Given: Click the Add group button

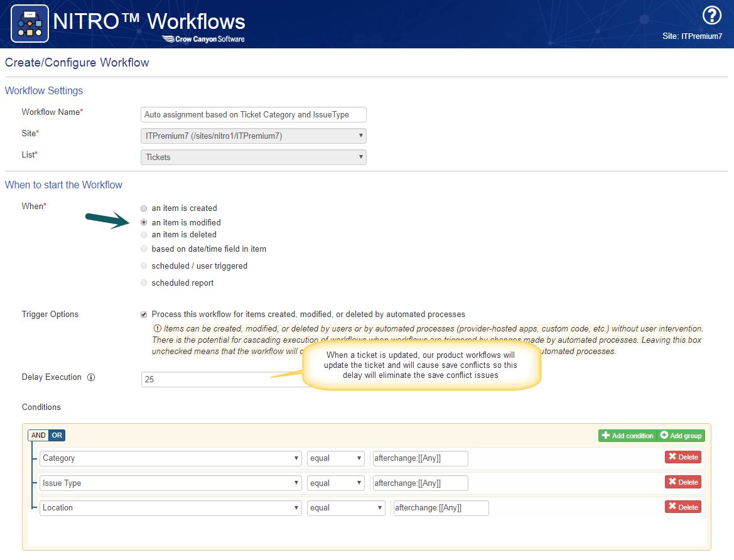Looking at the screenshot, I should tap(681, 436).
